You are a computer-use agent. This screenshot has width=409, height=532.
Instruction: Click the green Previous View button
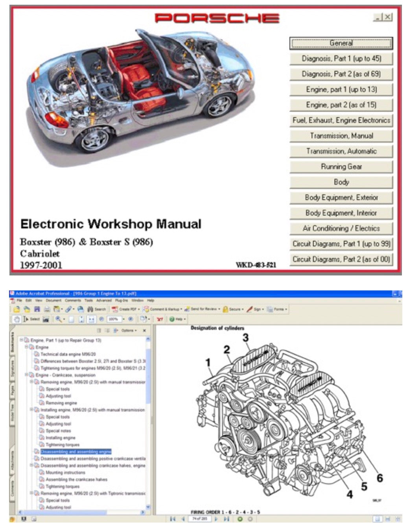click(240, 519)
